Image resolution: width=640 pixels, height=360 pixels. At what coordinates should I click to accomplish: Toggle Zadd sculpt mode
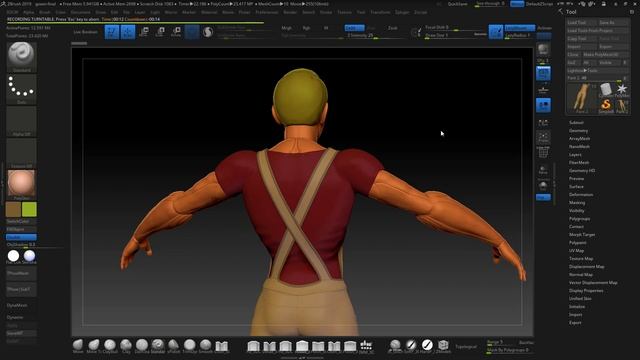click(354, 28)
